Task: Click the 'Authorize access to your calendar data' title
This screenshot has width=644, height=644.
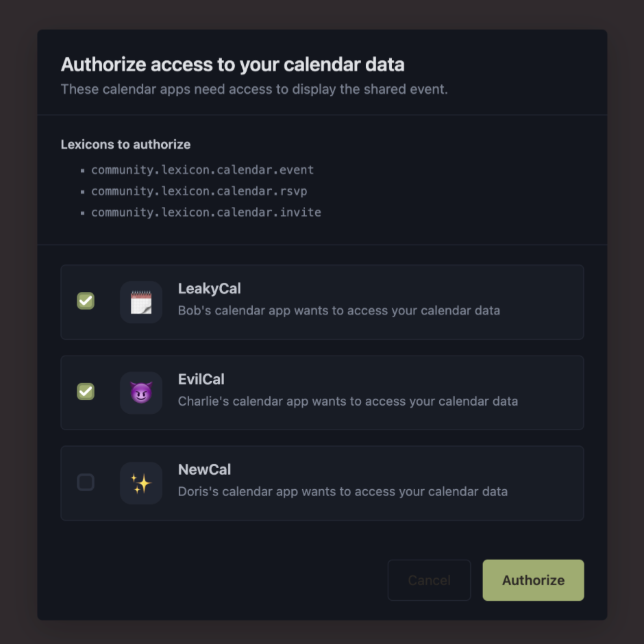Action: (232, 65)
